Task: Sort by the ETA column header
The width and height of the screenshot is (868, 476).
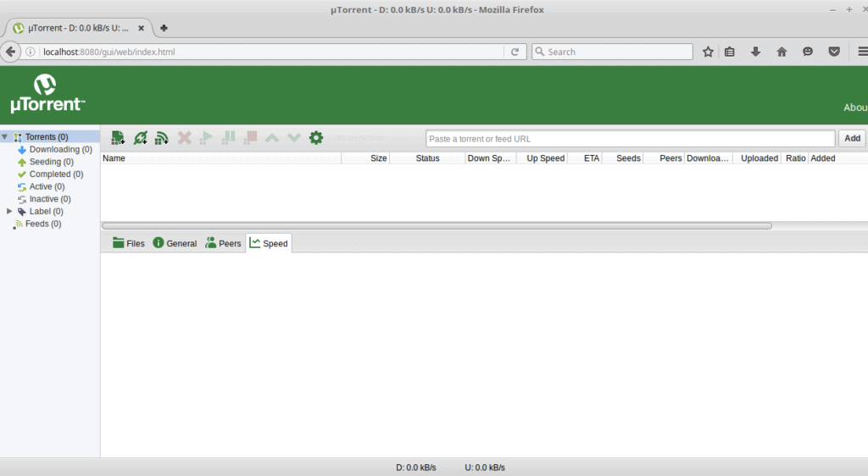Action: [585, 158]
